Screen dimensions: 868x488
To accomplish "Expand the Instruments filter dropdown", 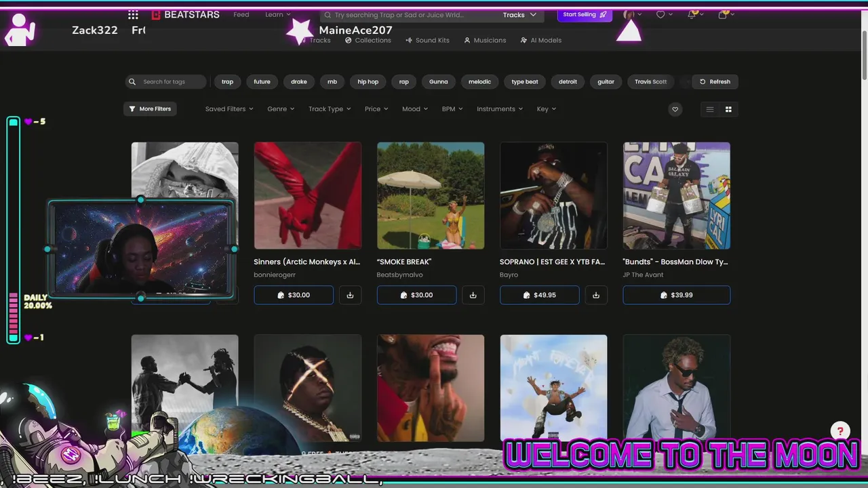I will pos(500,109).
